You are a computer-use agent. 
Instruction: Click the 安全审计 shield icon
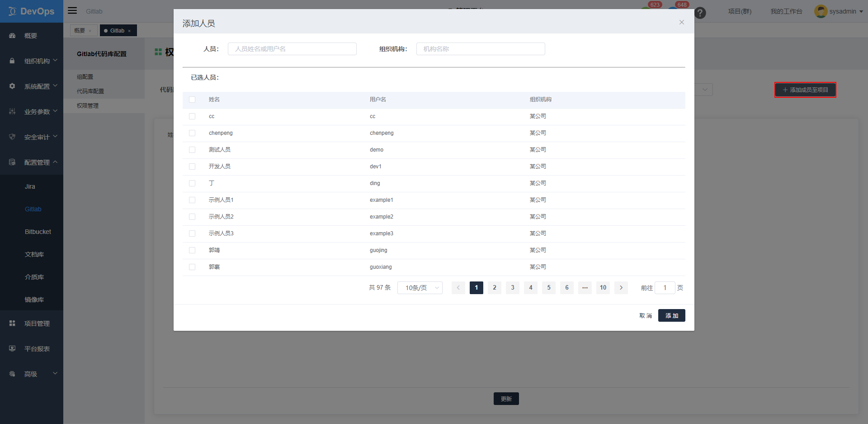12,137
